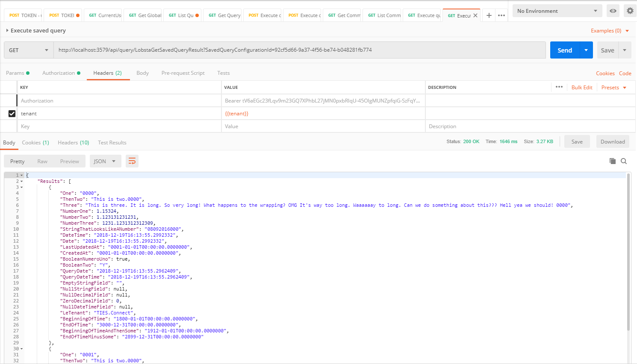Copy response body to clipboard icon
The image size is (637, 364).
point(613,161)
